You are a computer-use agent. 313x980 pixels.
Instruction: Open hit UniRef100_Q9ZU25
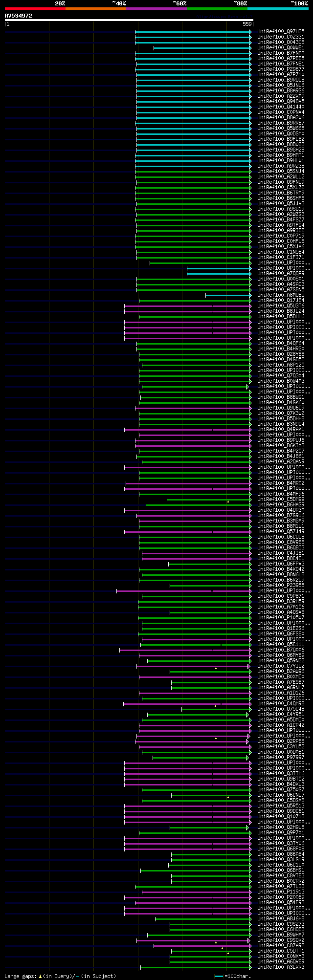point(281,31)
